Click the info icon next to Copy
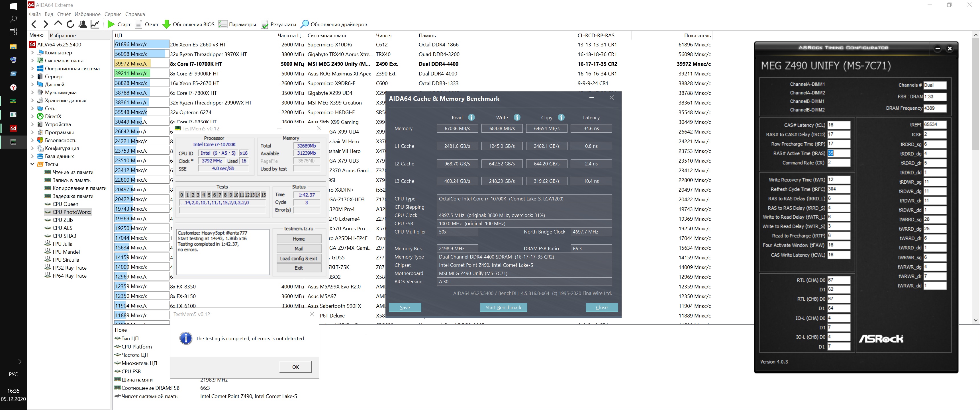The height and width of the screenshot is (410, 980). [561, 118]
